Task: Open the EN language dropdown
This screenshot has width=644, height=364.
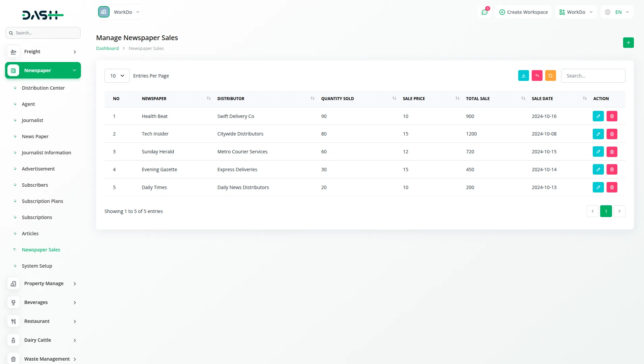Action: [617, 12]
